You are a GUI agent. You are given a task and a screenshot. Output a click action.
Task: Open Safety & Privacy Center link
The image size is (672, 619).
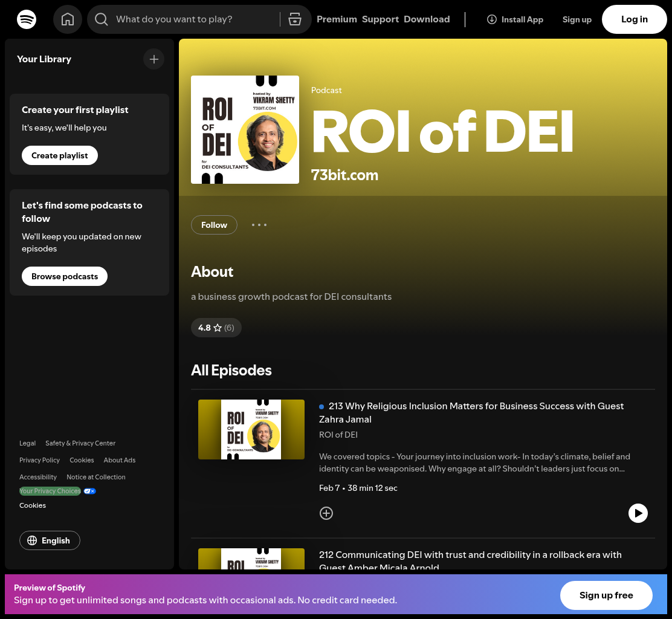pyautogui.click(x=80, y=443)
